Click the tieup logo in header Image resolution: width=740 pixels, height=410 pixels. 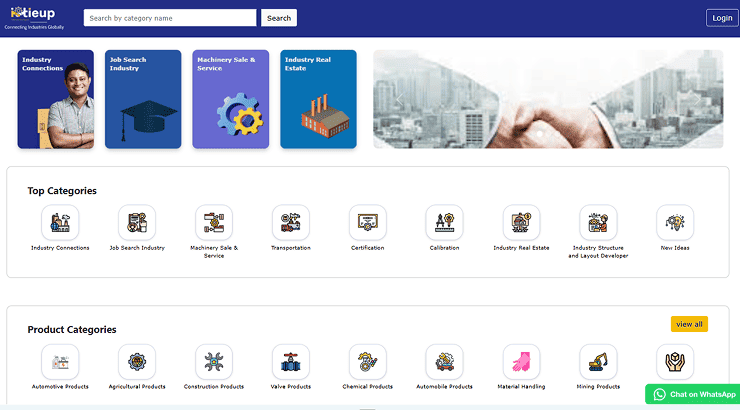[34, 17]
